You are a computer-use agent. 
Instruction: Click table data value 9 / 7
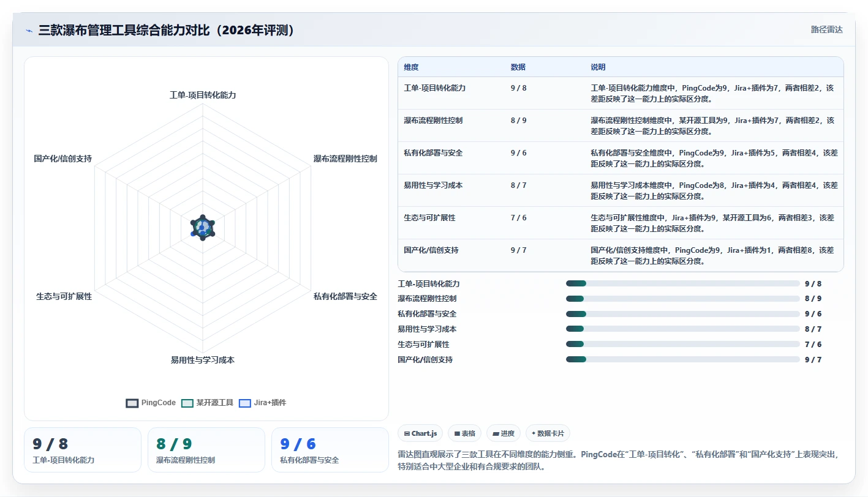point(518,250)
